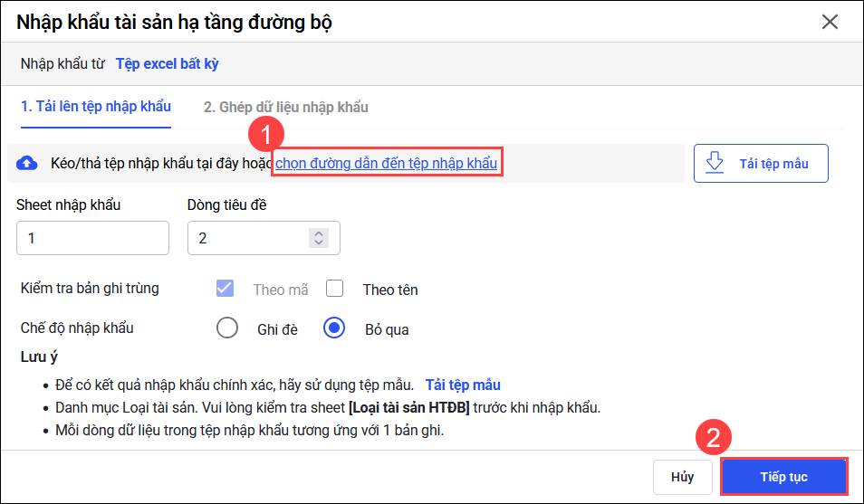Click the Tải tệp mẫu button
The width and height of the screenshot is (864, 504).
(x=761, y=163)
